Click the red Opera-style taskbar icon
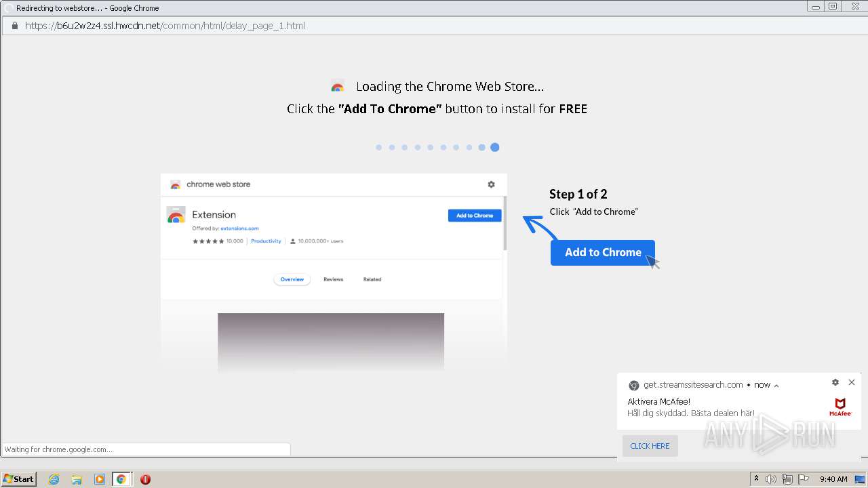868x488 pixels. (145, 479)
